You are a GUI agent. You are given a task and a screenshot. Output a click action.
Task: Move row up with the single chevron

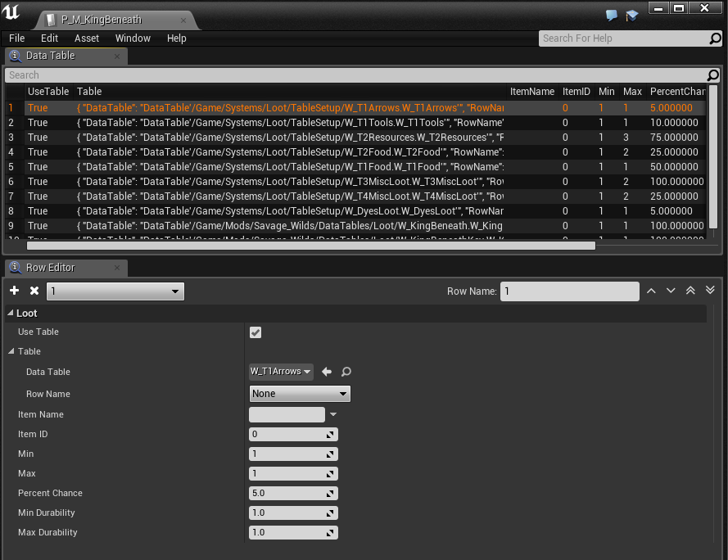[x=651, y=291]
